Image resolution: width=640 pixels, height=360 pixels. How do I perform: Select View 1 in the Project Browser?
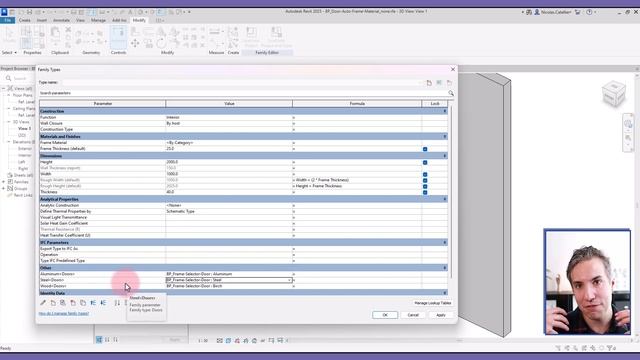(x=24, y=129)
